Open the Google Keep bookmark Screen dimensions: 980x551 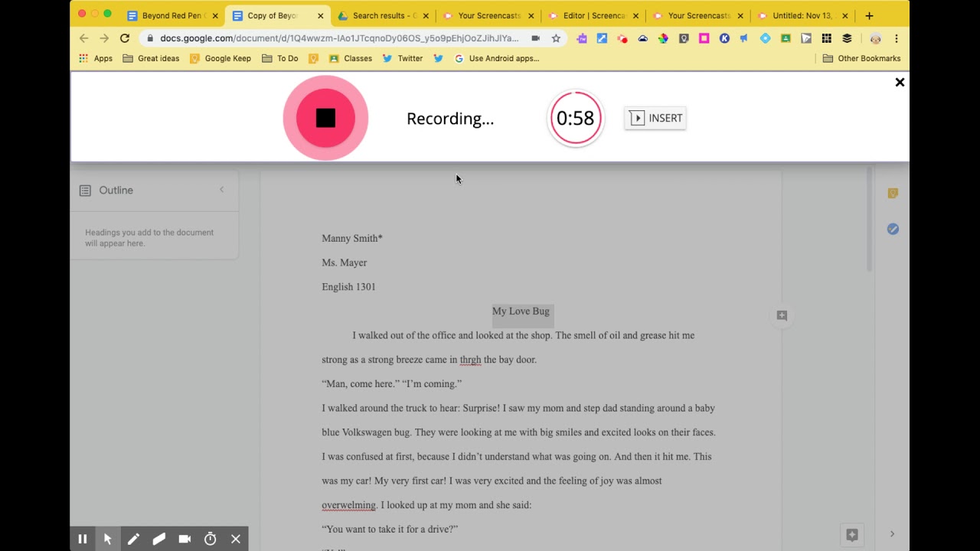point(220,58)
